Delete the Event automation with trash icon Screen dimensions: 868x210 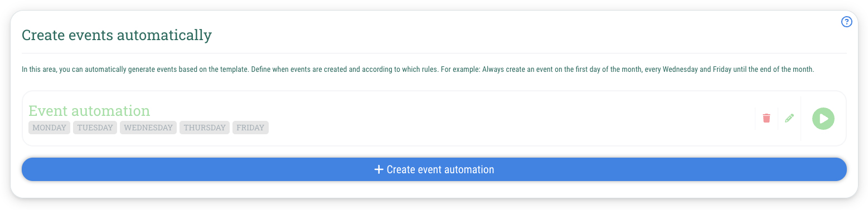[767, 118]
